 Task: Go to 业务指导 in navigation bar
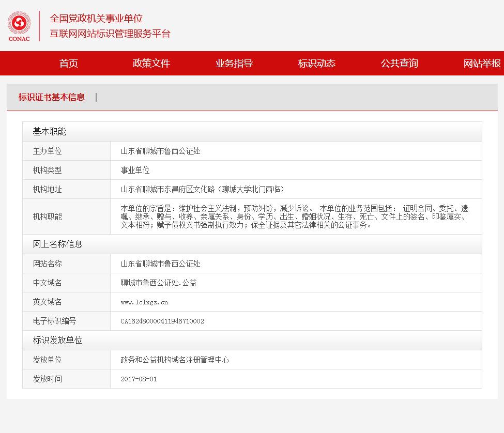click(x=234, y=63)
